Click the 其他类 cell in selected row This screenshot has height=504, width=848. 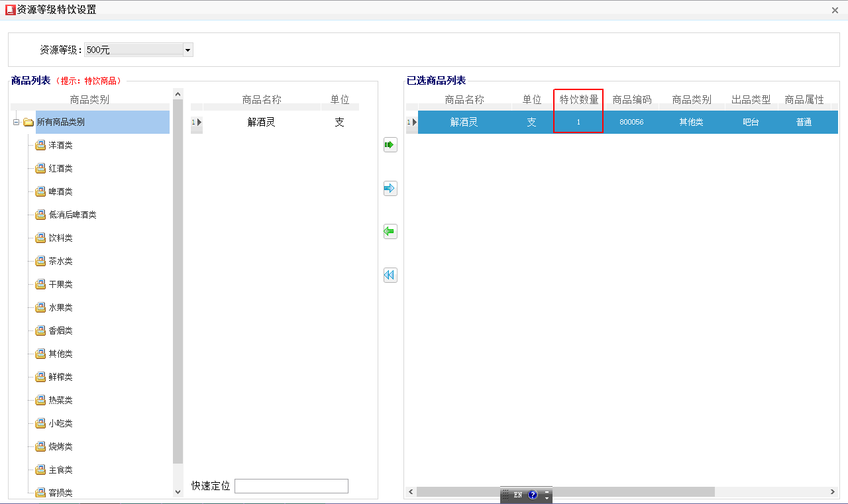pyautogui.click(x=691, y=122)
